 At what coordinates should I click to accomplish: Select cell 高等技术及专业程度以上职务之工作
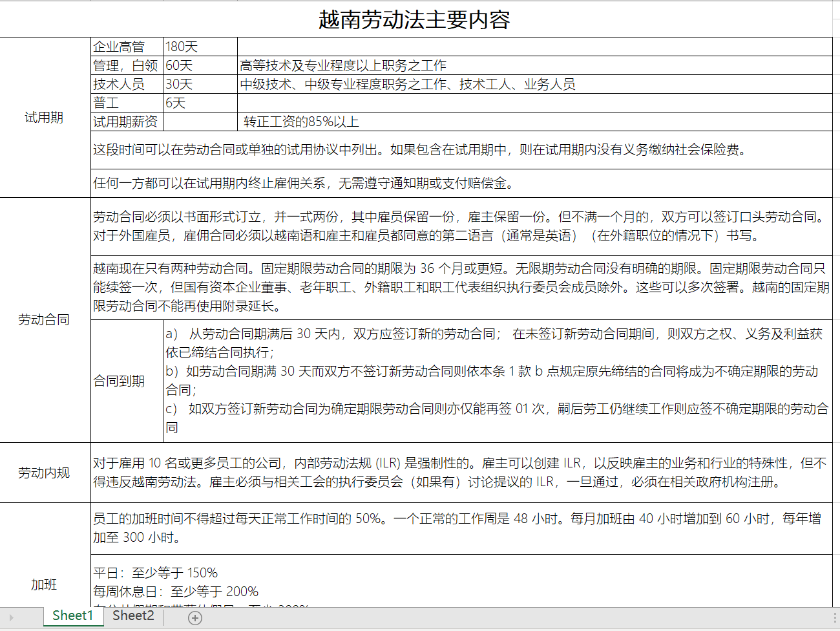(535, 65)
